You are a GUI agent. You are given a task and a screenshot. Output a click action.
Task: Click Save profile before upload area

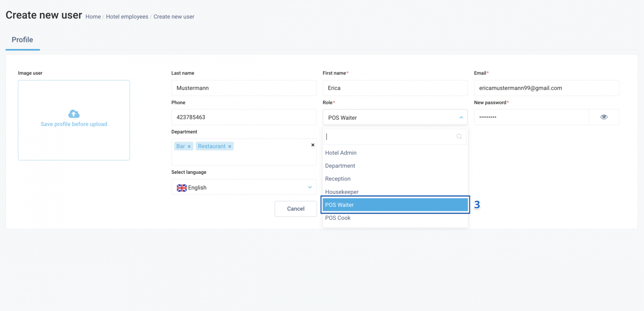click(x=74, y=120)
